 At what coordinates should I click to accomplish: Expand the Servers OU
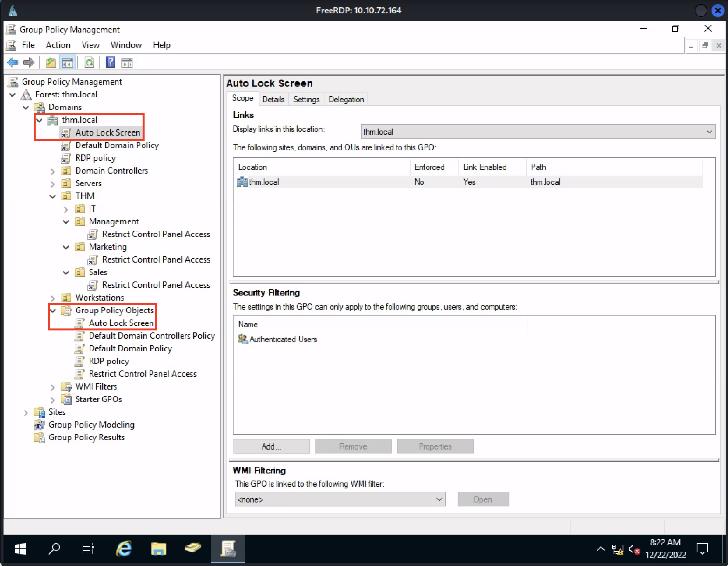click(x=53, y=184)
